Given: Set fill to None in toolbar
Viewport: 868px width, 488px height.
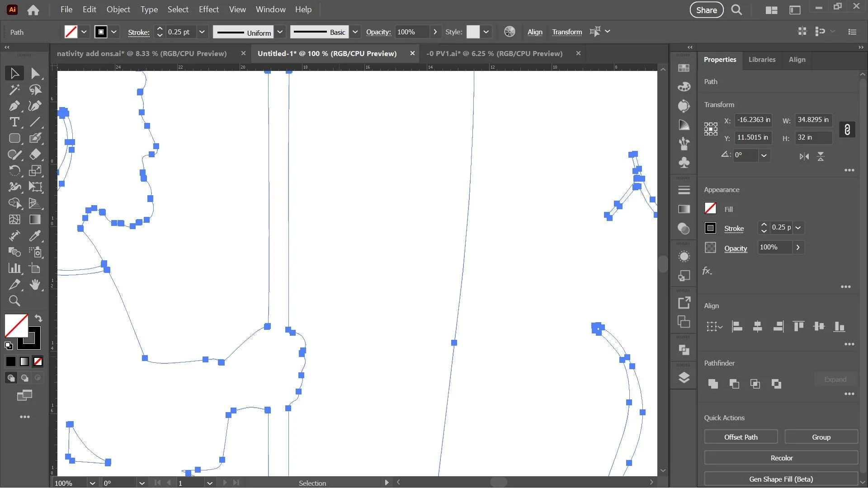Looking at the screenshot, I should (x=38, y=361).
